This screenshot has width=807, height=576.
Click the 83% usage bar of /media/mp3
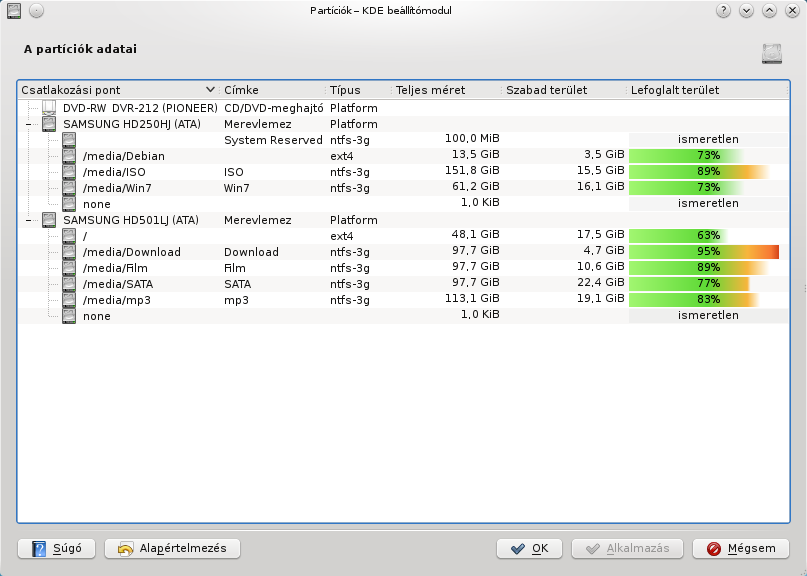(708, 300)
